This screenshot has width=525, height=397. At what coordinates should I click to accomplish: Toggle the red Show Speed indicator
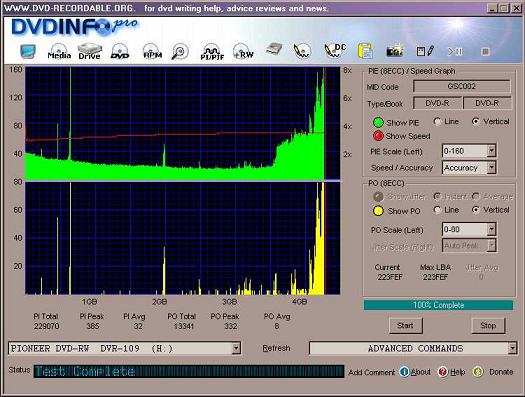378,136
